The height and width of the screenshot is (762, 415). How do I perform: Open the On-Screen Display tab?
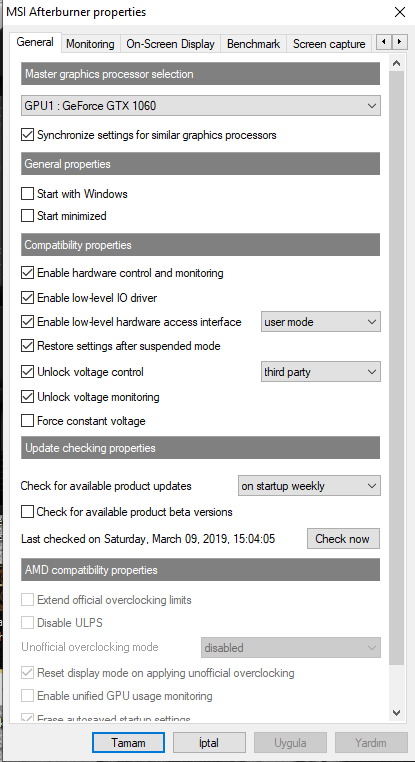[170, 44]
